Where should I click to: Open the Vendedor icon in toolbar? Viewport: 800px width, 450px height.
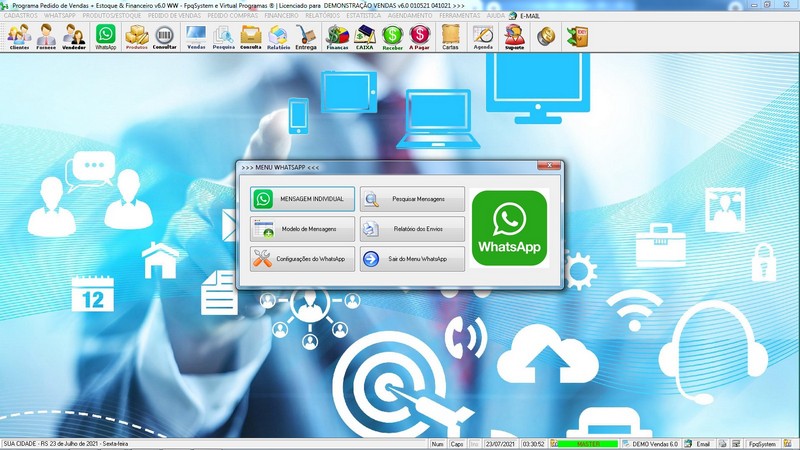tap(74, 37)
